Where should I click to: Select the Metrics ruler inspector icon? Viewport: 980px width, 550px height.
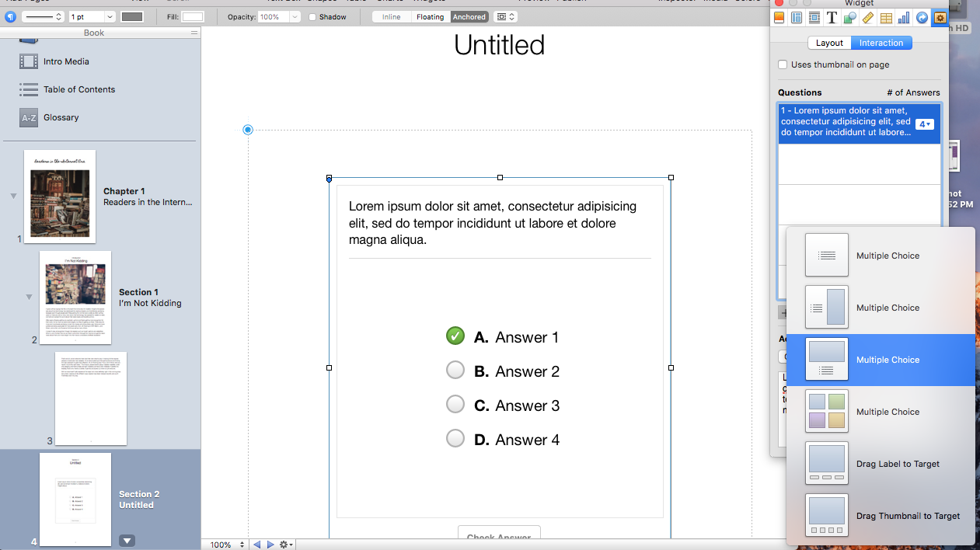[x=868, y=18]
